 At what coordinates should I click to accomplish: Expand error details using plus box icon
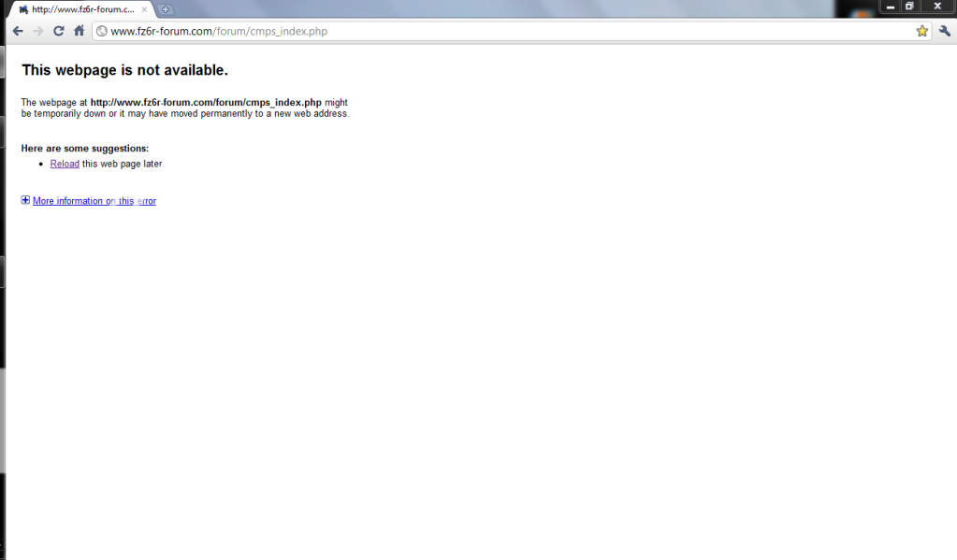[25, 200]
